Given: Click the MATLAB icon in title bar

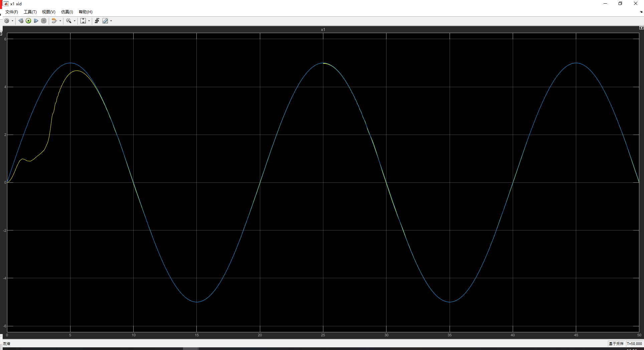Looking at the screenshot, I should (6, 4).
